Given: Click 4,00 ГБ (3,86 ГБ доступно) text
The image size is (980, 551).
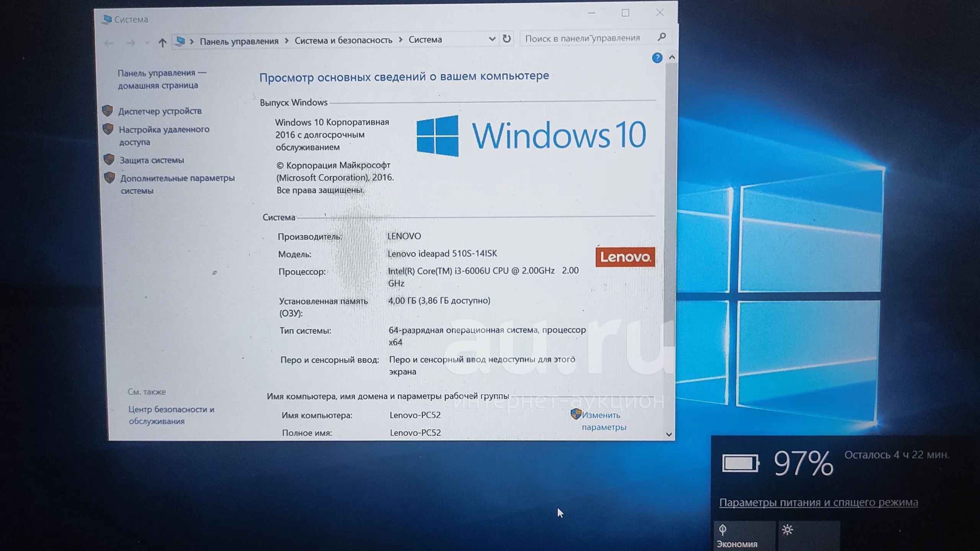Looking at the screenshot, I should [439, 301].
